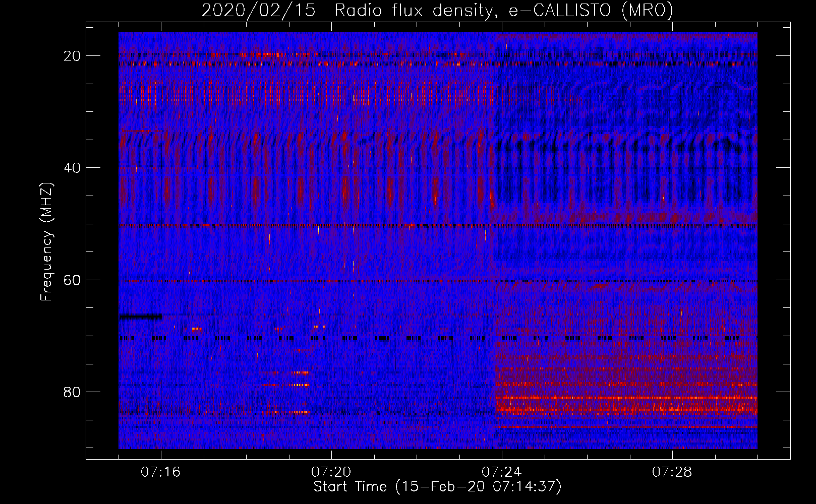The image size is (816, 504).
Task: Click the 'Start Time (15-Feb-20 07:14:37)' axis label
Action: pos(437,487)
